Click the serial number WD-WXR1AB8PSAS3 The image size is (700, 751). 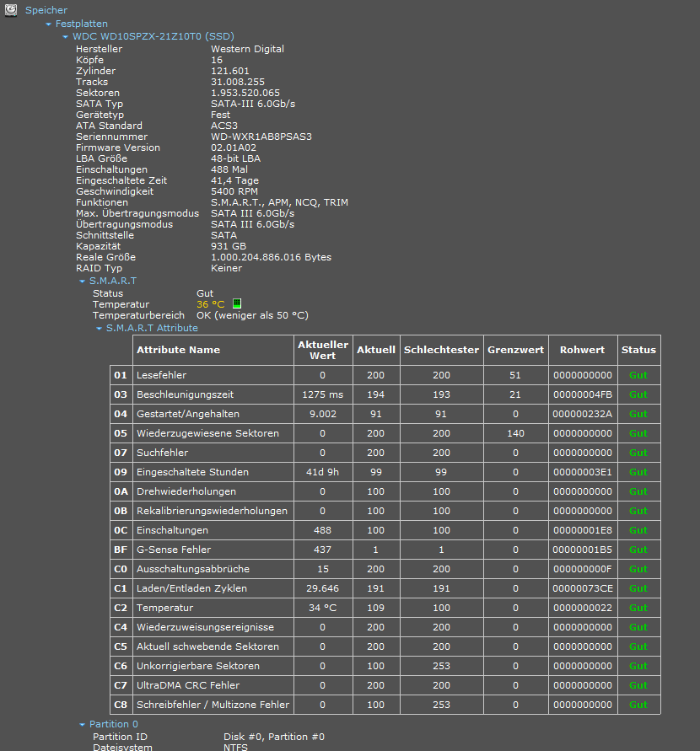[261, 137]
